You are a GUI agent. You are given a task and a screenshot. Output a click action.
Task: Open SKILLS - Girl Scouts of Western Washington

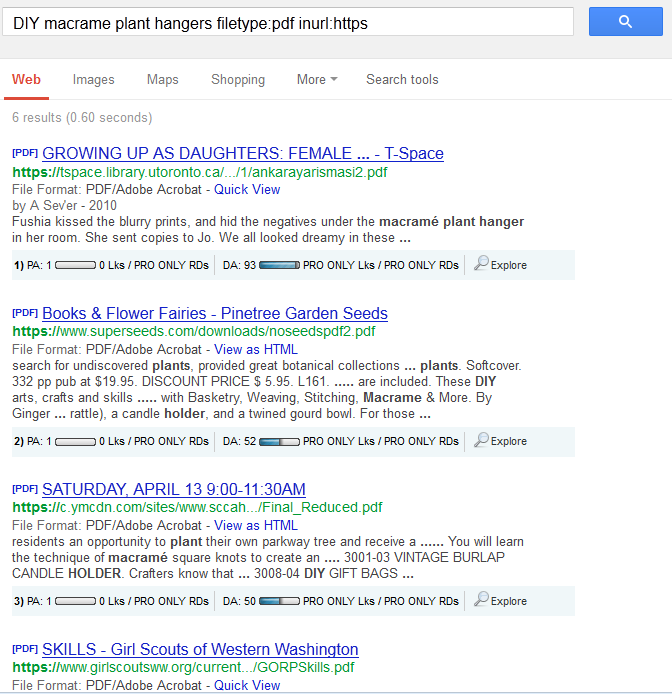200,649
